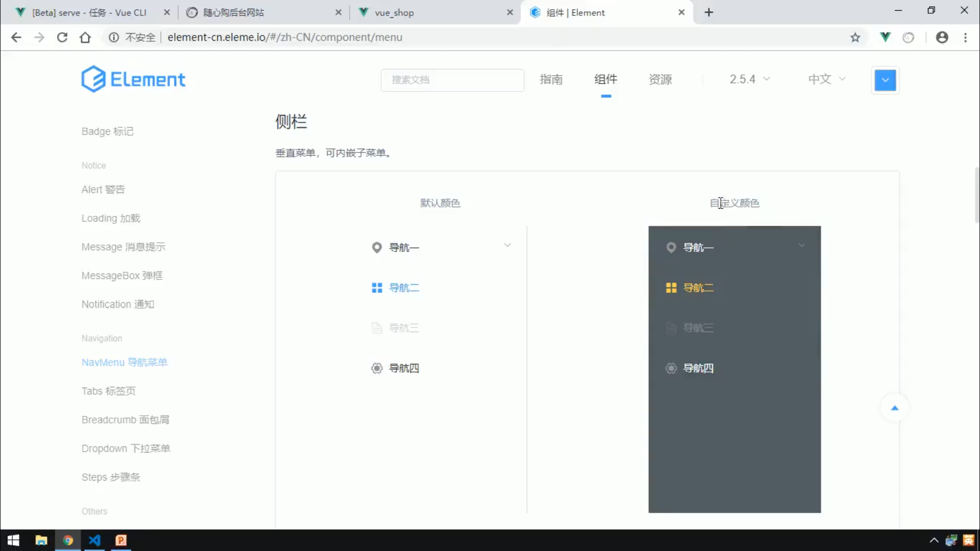Click the site info icon in address bar
This screenshot has width=980, height=551.
tap(114, 37)
